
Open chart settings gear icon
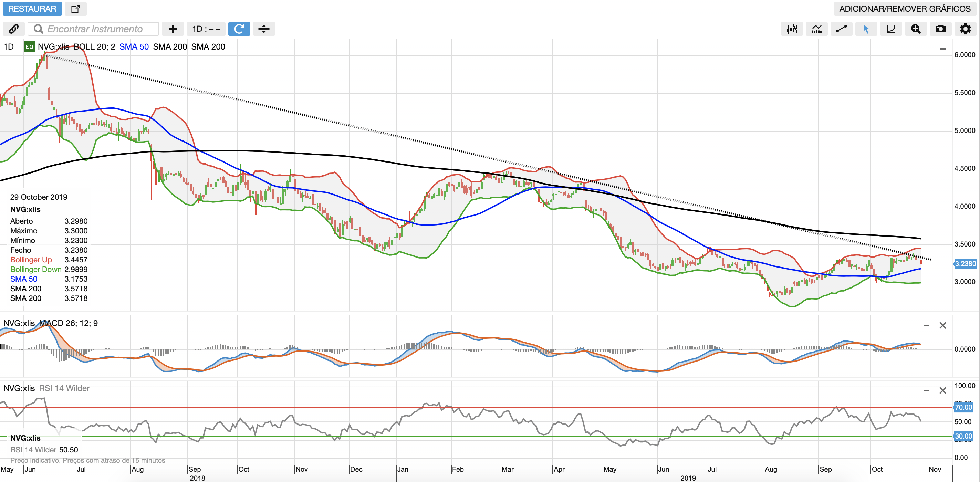(965, 29)
